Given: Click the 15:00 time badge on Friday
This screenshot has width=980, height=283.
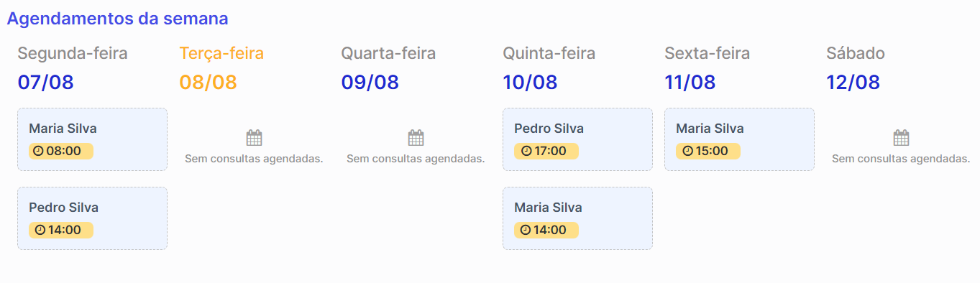Looking at the screenshot, I should point(707,151).
